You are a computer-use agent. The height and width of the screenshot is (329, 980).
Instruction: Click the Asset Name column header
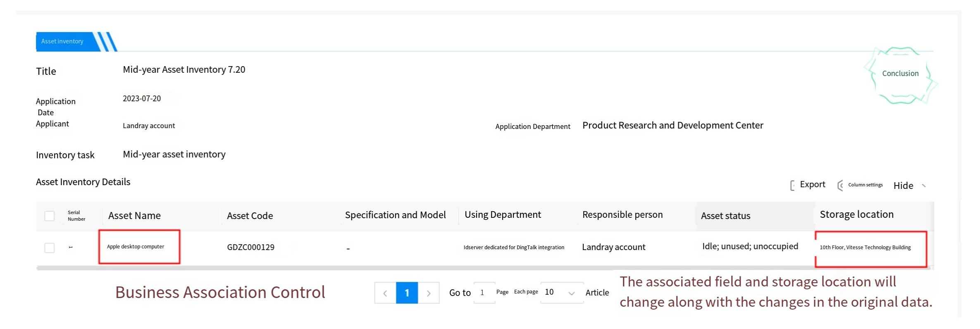134,216
